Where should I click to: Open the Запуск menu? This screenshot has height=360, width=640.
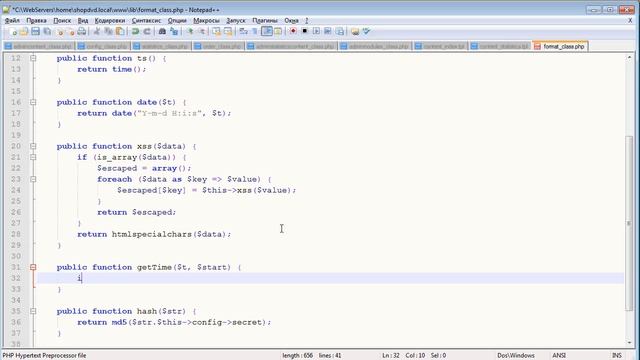[236, 20]
